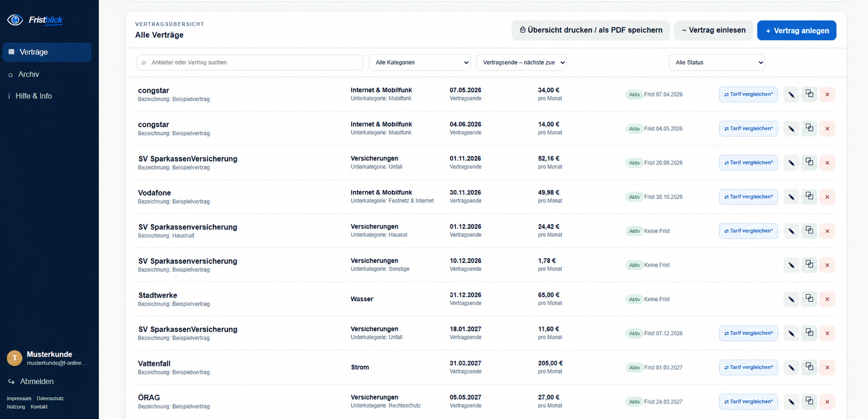Screen dimensions: 868x419
Task: Duplicate the congstar 34,00 € contract
Action: [x=809, y=94]
